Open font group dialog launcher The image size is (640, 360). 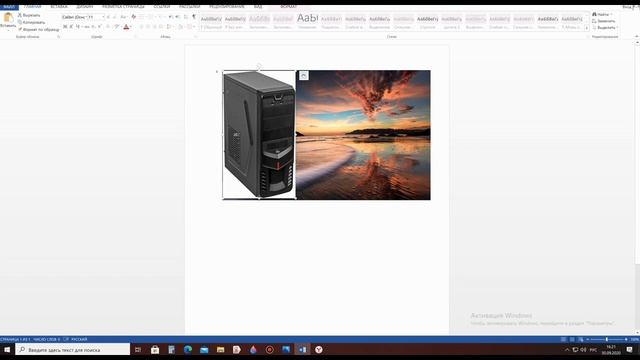tap(136, 37)
